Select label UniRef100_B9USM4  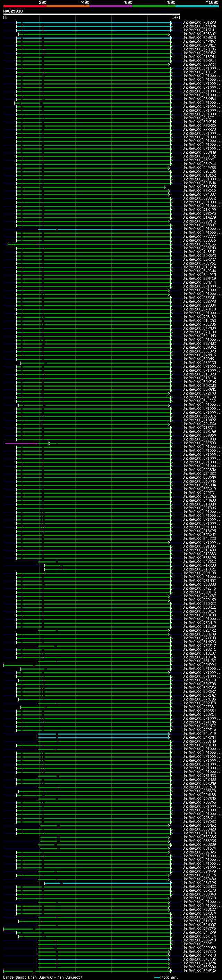pyautogui.click(x=199, y=183)
